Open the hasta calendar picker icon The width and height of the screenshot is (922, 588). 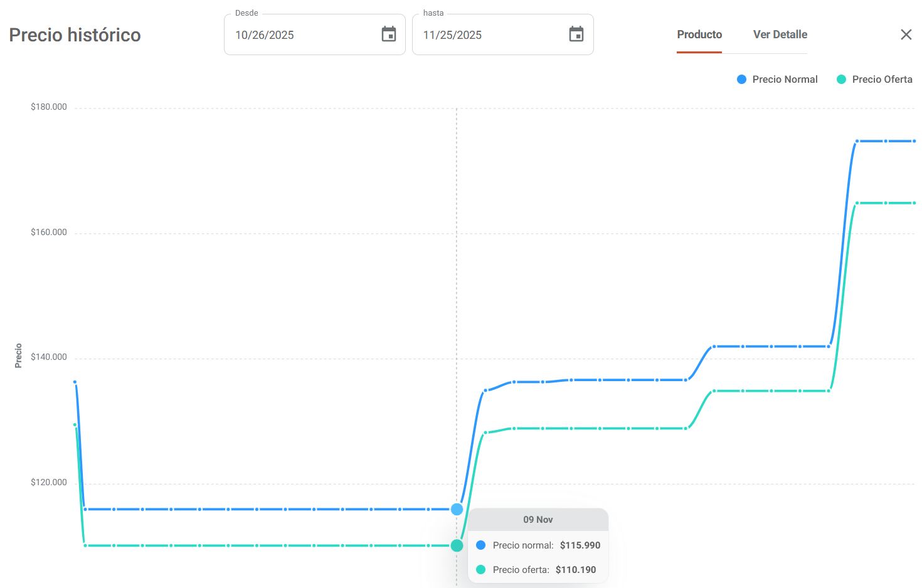(576, 34)
